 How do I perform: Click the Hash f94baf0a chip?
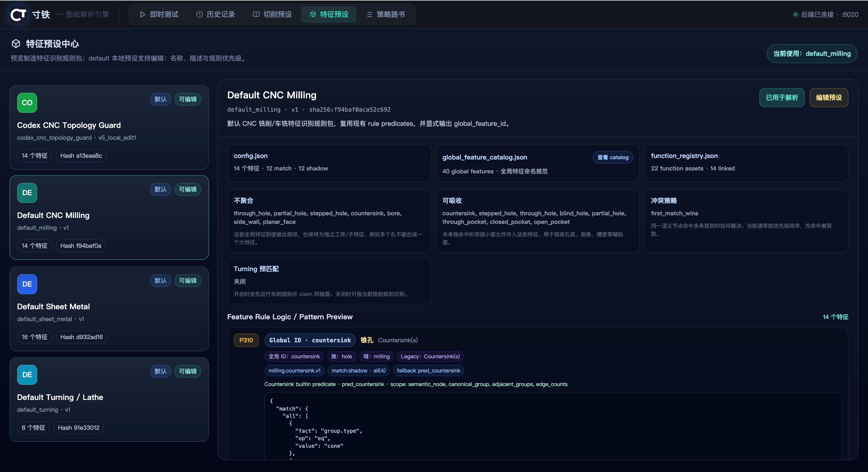[81, 246]
